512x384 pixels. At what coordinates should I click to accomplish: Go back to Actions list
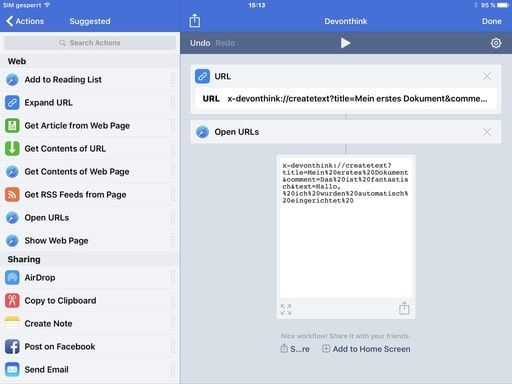[25, 21]
